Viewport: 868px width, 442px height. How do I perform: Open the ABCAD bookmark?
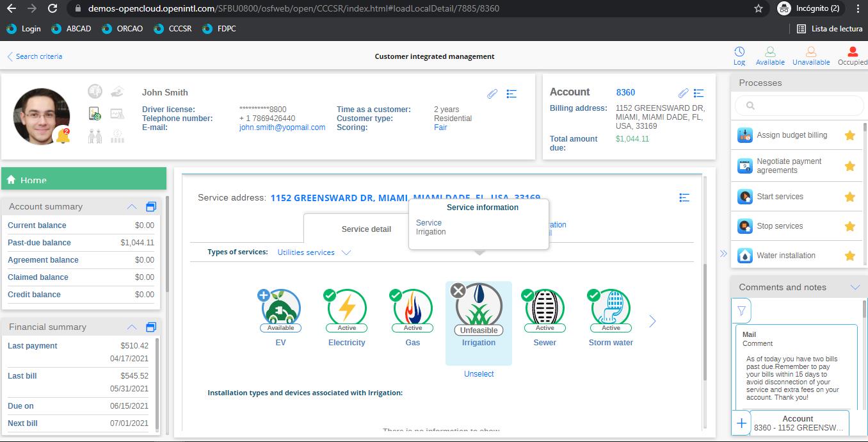pyautogui.click(x=71, y=29)
